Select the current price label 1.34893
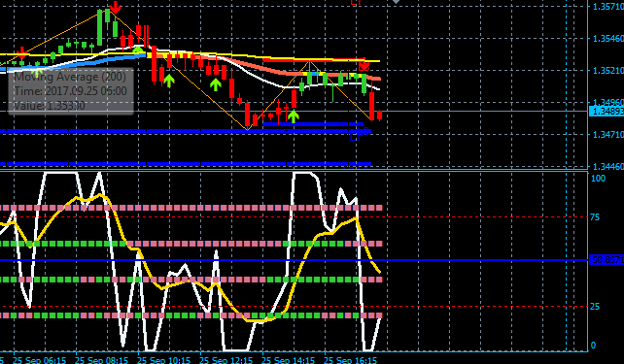624x364 pixels. click(x=607, y=112)
